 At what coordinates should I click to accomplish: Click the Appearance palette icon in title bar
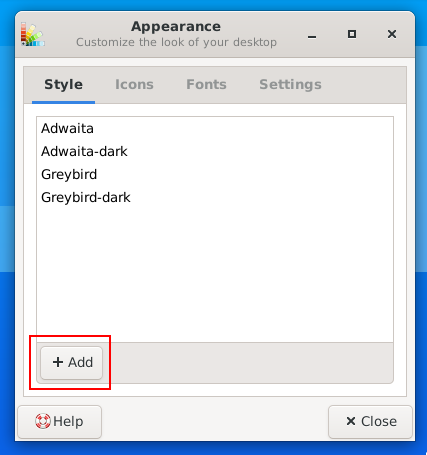tap(33, 34)
